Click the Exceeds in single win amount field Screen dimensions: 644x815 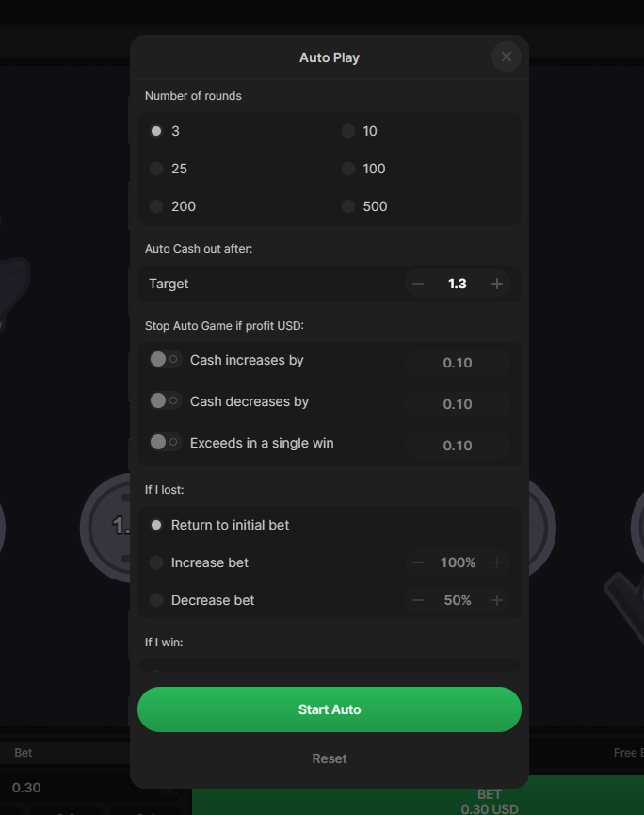click(x=458, y=446)
